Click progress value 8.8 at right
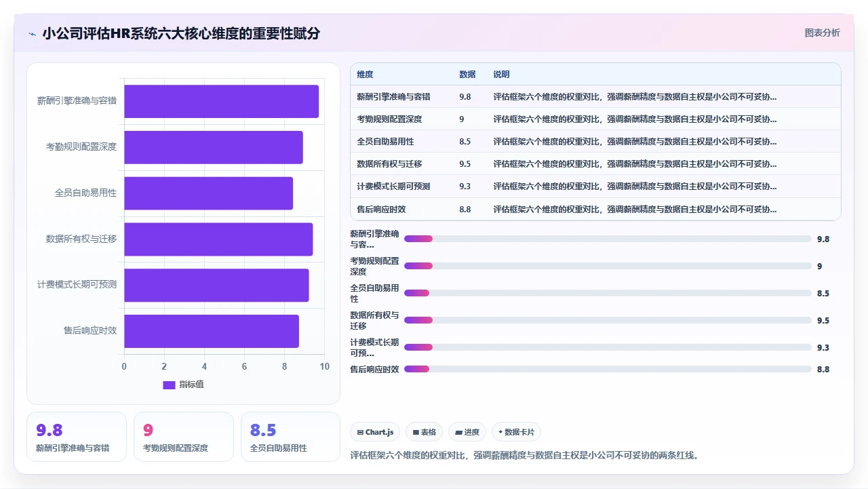868x489 pixels. (823, 370)
